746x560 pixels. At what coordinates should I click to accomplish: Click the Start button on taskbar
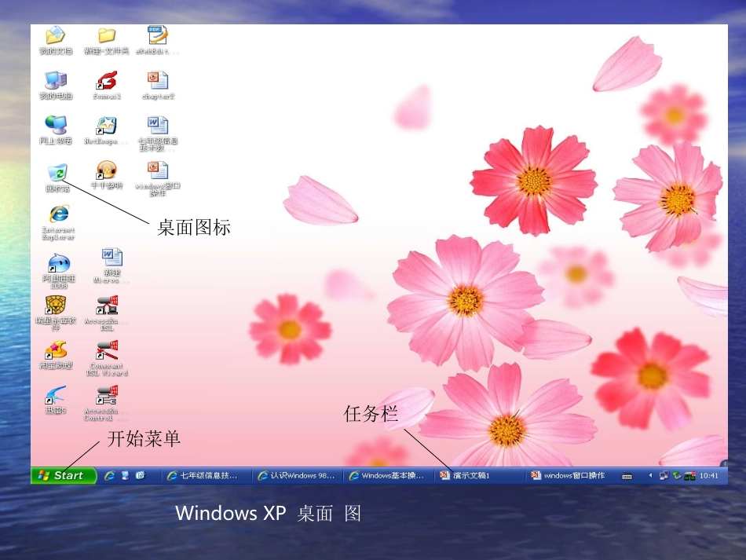pyautogui.click(x=64, y=475)
